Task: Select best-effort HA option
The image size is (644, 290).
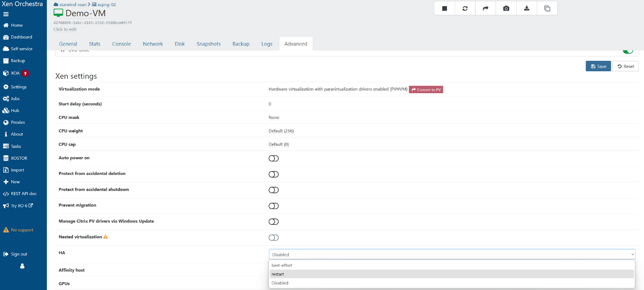Action: click(452, 265)
